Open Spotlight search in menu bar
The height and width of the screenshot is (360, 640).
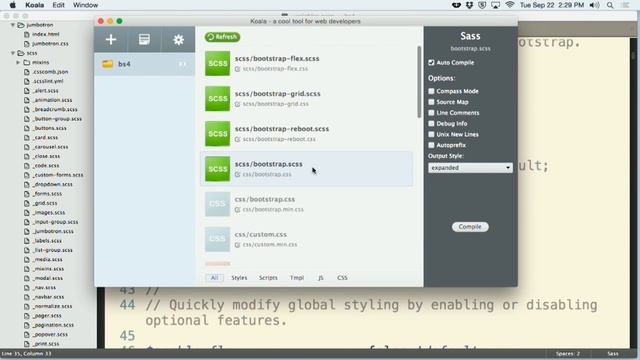pyautogui.click(x=610, y=5)
